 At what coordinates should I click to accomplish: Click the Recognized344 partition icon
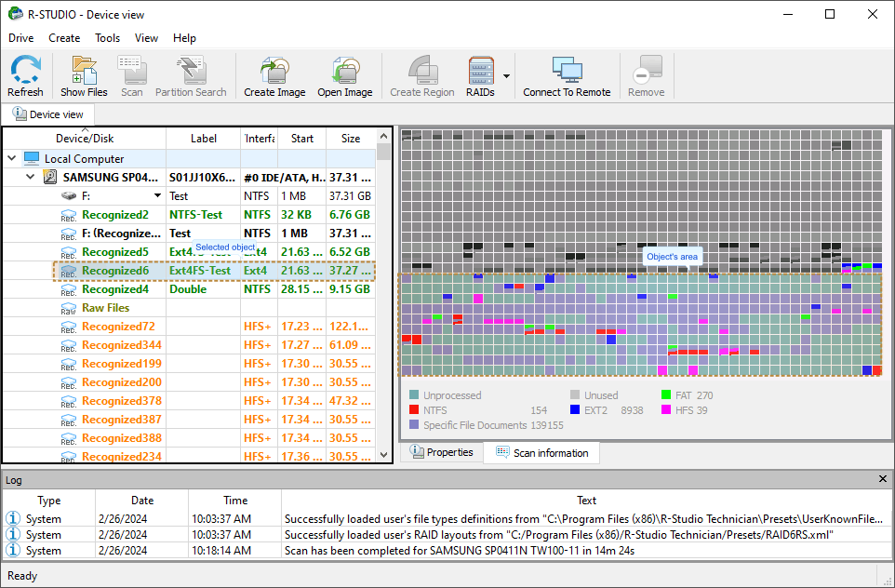tap(69, 345)
